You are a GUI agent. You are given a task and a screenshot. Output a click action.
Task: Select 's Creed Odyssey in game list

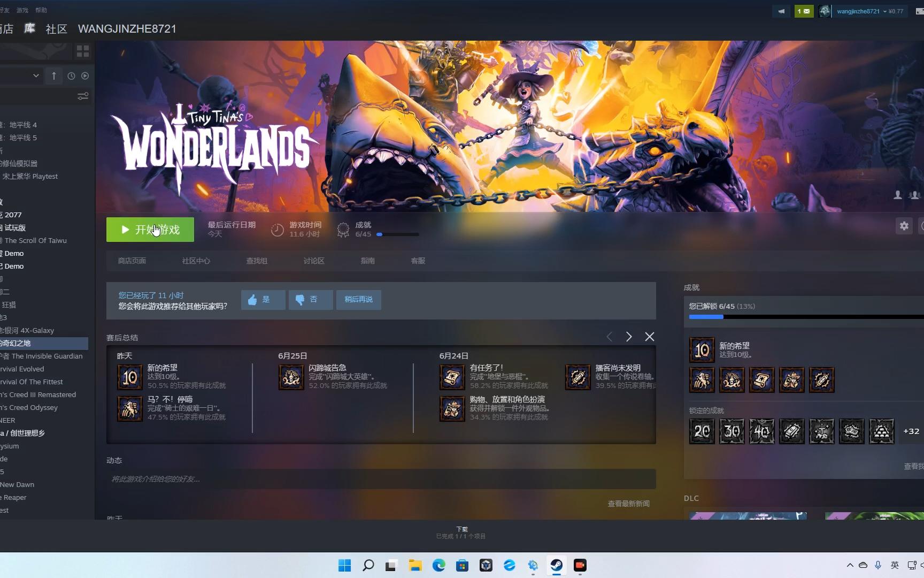tap(29, 408)
